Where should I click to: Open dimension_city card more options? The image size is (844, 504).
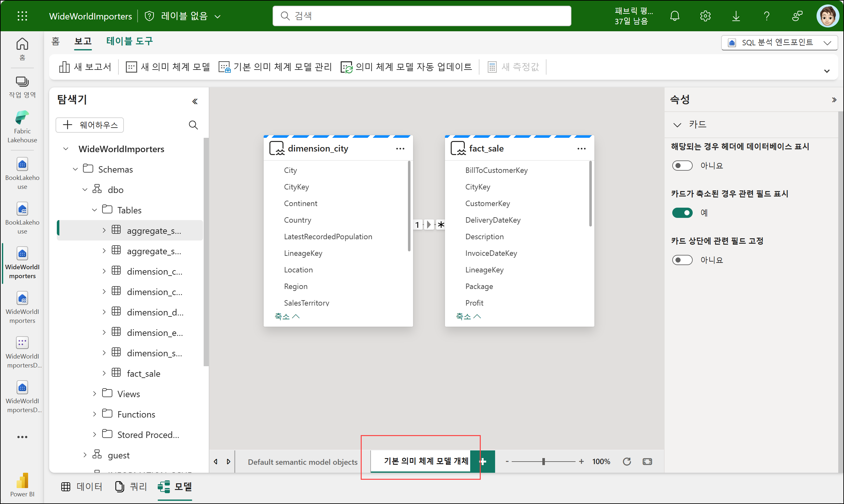400,149
